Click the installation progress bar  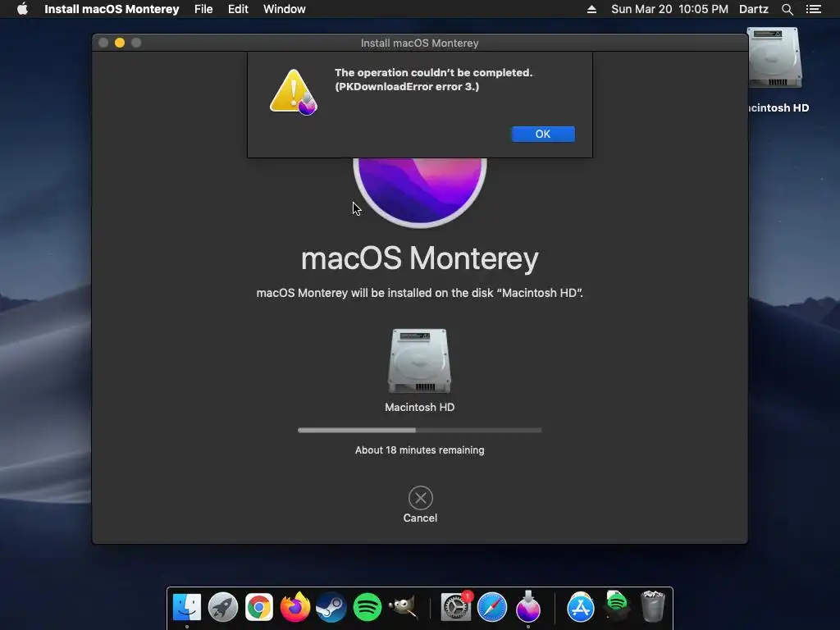tap(419, 430)
